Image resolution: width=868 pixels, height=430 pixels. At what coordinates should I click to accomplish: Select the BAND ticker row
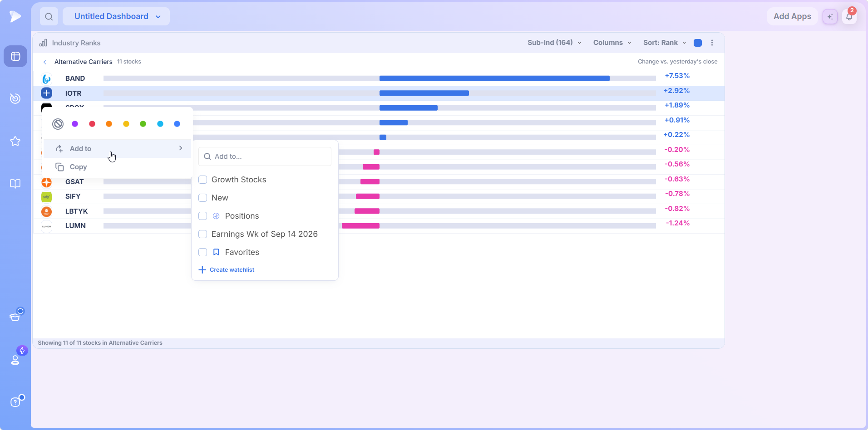coord(379,78)
